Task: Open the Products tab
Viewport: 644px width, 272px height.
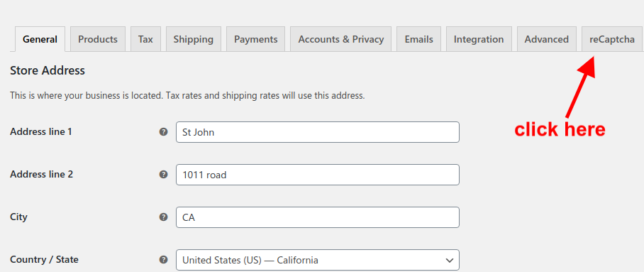Action: tap(98, 40)
